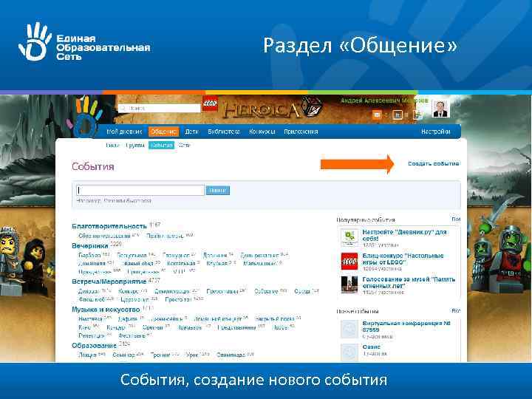Open the Благотворительность category
Image resolution: width=532 pixels, height=399 pixels.
[x=109, y=226]
